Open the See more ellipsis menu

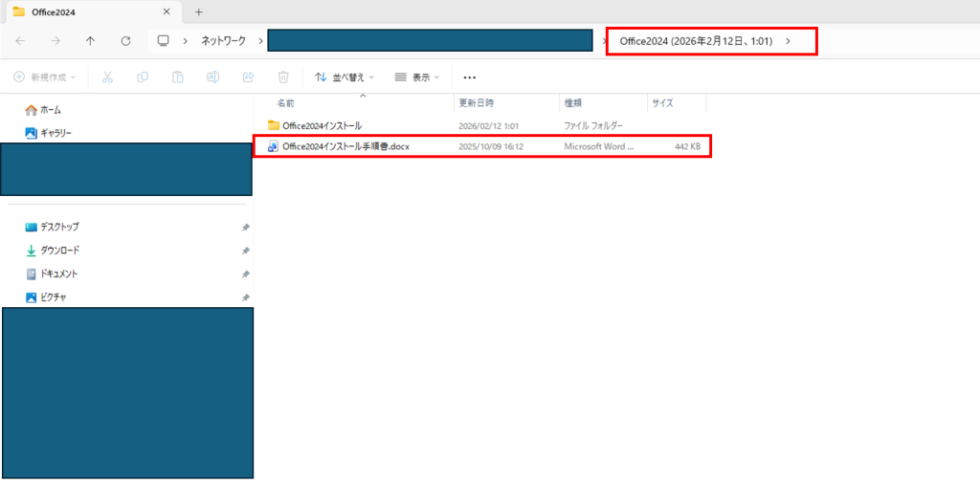(469, 77)
